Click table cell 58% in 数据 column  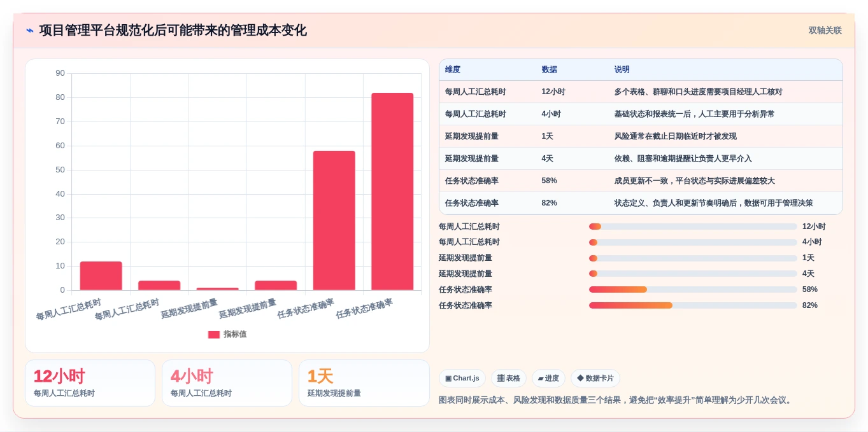pos(550,181)
